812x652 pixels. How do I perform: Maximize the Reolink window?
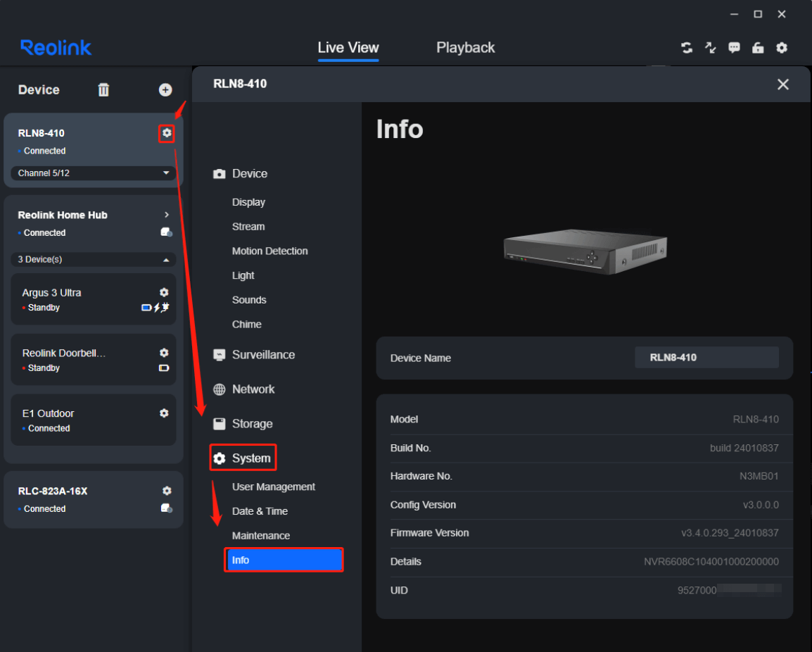(x=758, y=15)
